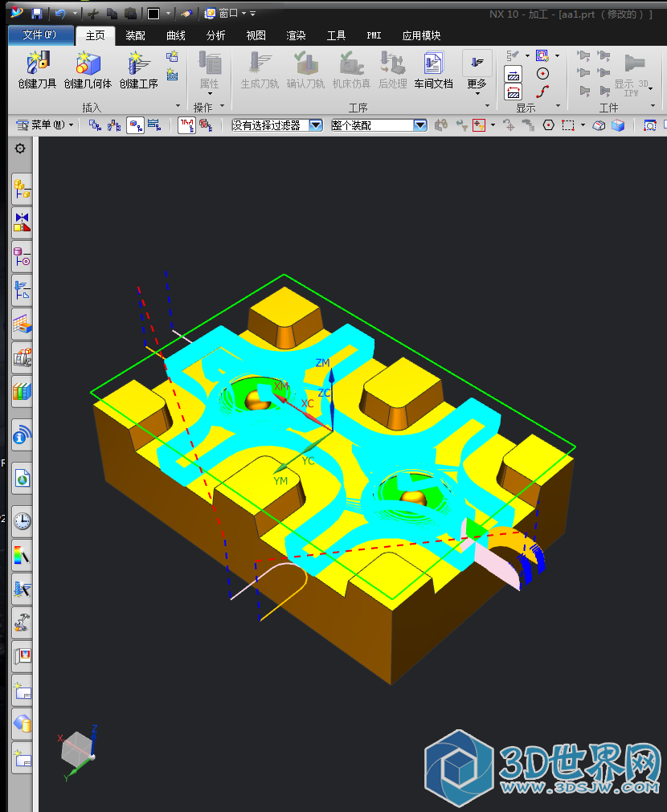
Task: Click the black color swatch in title bar
Action: coord(153,14)
